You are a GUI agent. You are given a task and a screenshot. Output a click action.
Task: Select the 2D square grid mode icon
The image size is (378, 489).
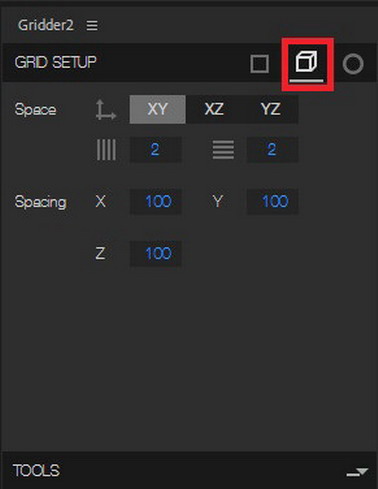click(259, 64)
